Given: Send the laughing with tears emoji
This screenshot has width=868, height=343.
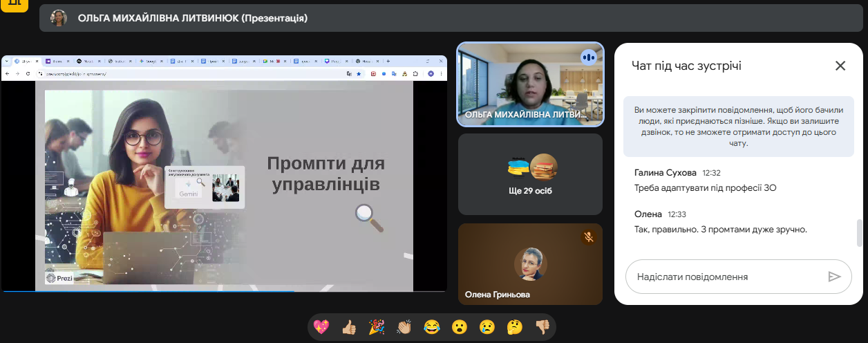Looking at the screenshot, I should (432, 327).
